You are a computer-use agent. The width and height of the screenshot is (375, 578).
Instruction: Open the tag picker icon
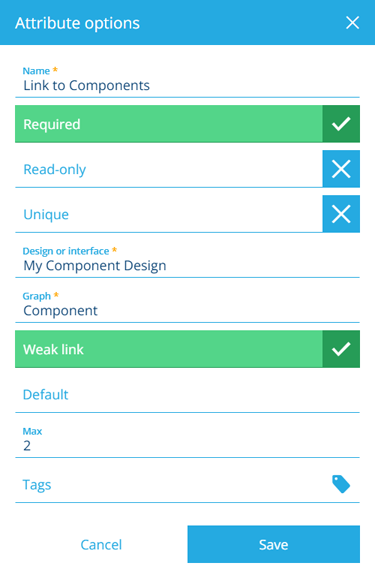click(341, 484)
